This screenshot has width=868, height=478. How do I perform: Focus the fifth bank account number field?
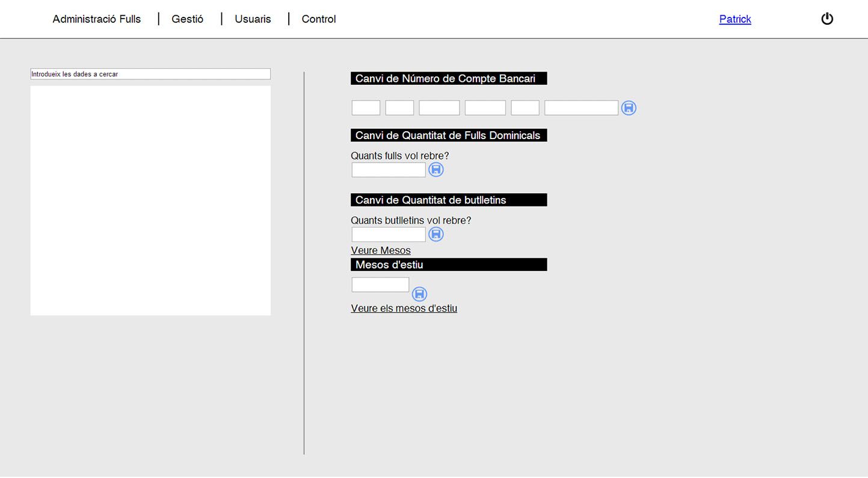coord(525,108)
